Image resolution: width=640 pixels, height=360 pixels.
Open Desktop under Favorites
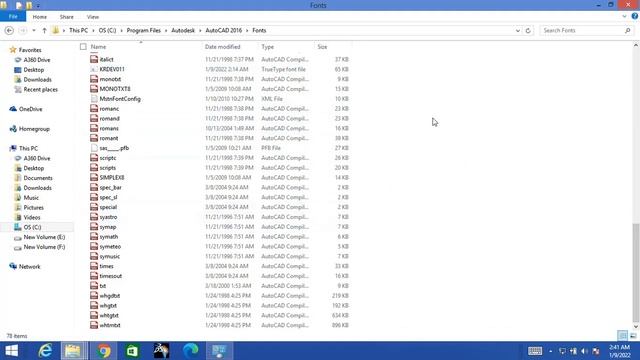point(33,70)
